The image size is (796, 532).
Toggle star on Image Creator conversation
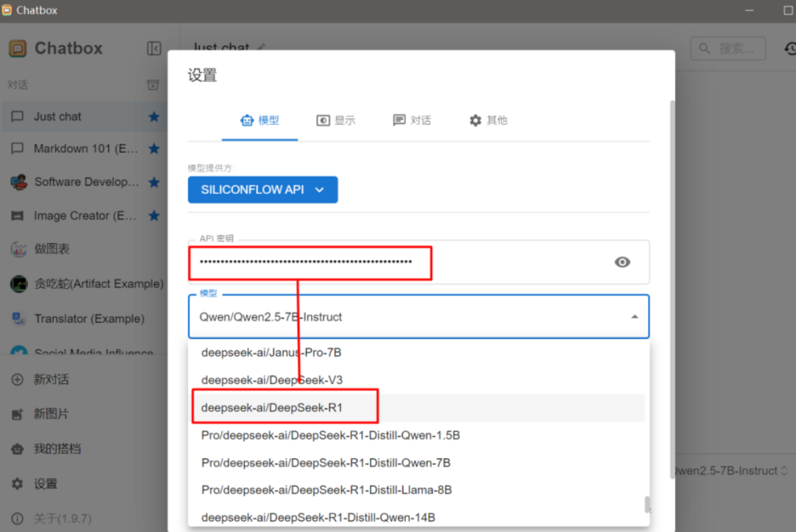154,216
